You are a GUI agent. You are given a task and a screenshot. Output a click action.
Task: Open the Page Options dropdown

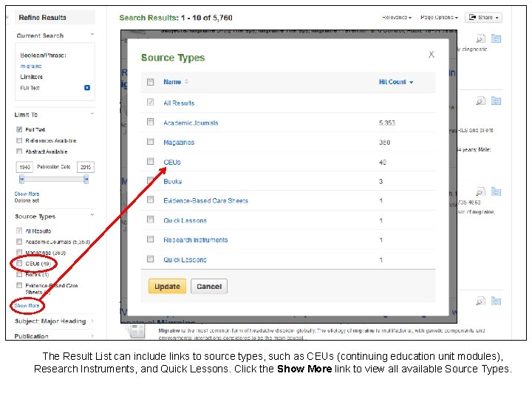pos(439,17)
